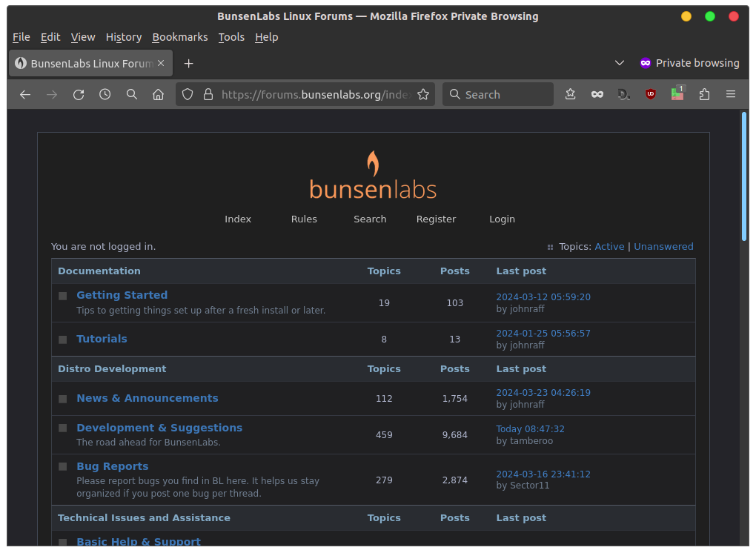Click 'You are not logged in.' text
The height and width of the screenshot is (553, 756).
pyautogui.click(x=103, y=247)
